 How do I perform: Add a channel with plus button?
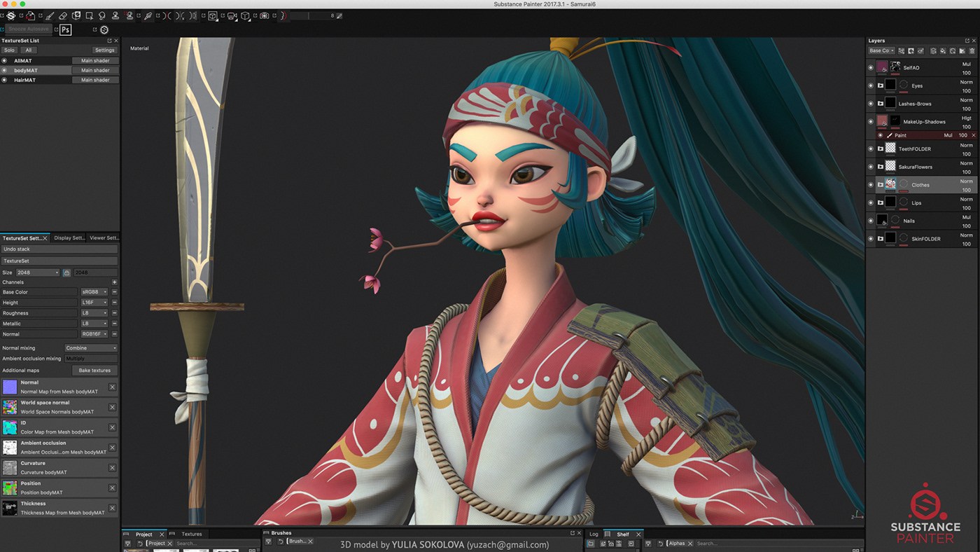[114, 282]
